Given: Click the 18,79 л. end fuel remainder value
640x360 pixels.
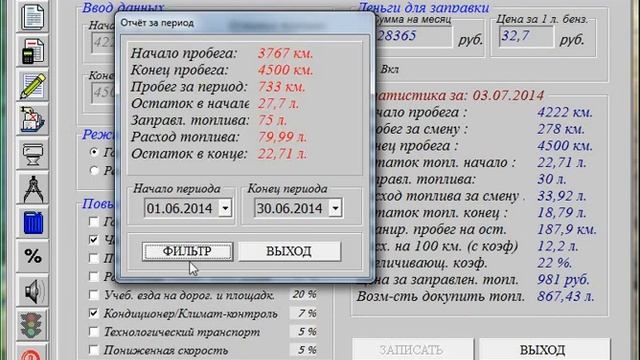Looking at the screenshot, I should (562, 213).
